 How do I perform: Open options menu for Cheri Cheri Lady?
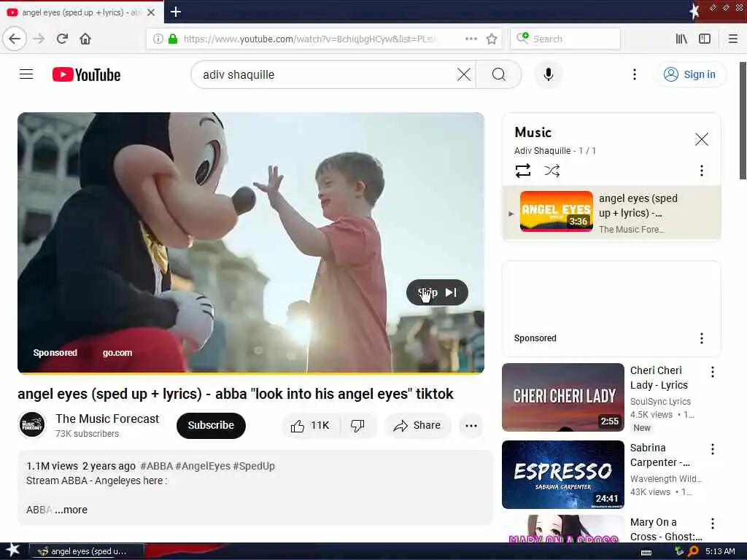712,372
